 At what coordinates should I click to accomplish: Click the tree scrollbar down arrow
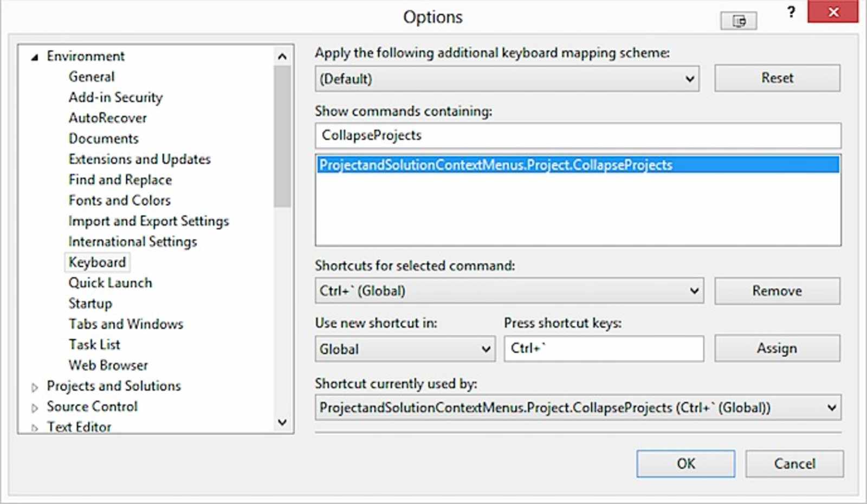pyautogui.click(x=282, y=422)
